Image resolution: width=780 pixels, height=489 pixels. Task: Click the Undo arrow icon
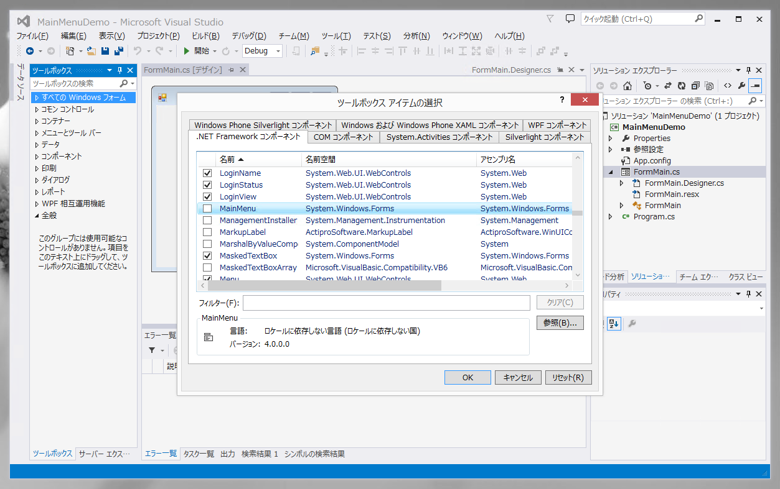tap(137, 51)
